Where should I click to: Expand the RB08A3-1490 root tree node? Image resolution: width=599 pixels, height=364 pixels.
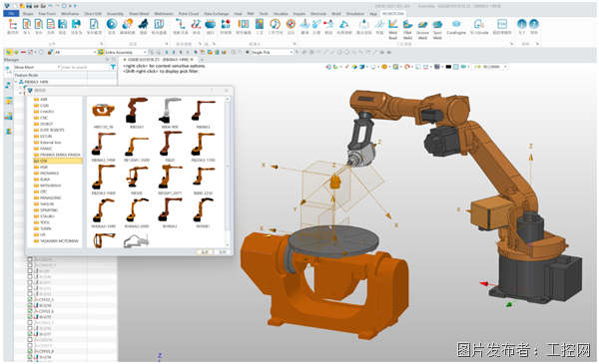[16, 82]
